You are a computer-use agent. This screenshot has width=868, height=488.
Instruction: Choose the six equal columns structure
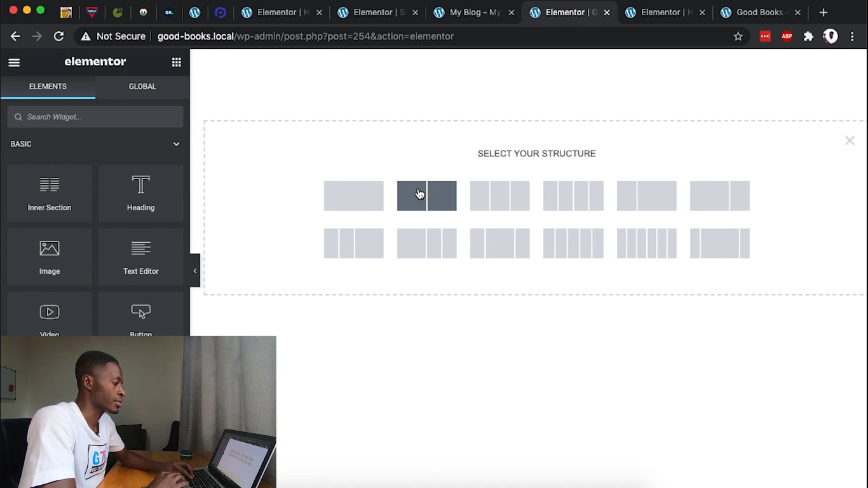647,243
